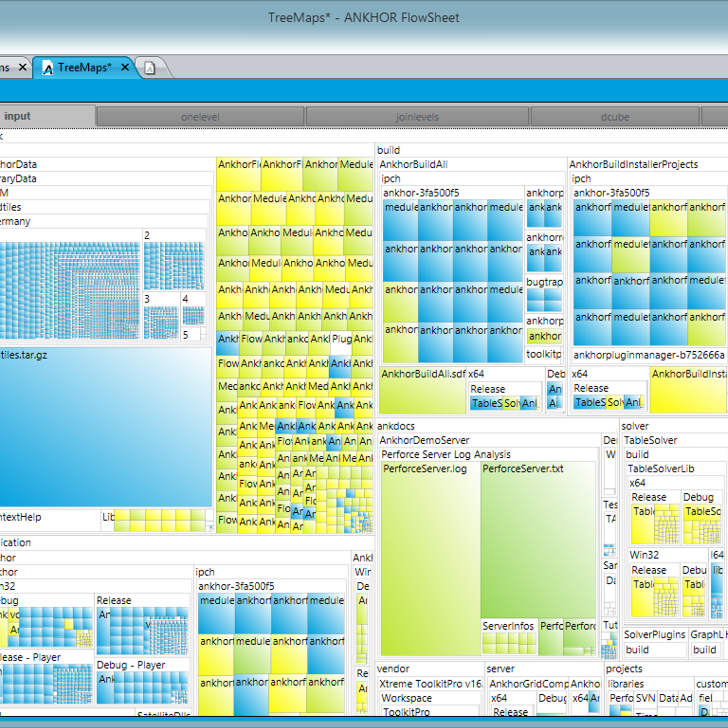The width and height of the screenshot is (728, 728).
Task: Click 'Xtreme ToolkitPro v16.' label
Action: tap(431, 684)
